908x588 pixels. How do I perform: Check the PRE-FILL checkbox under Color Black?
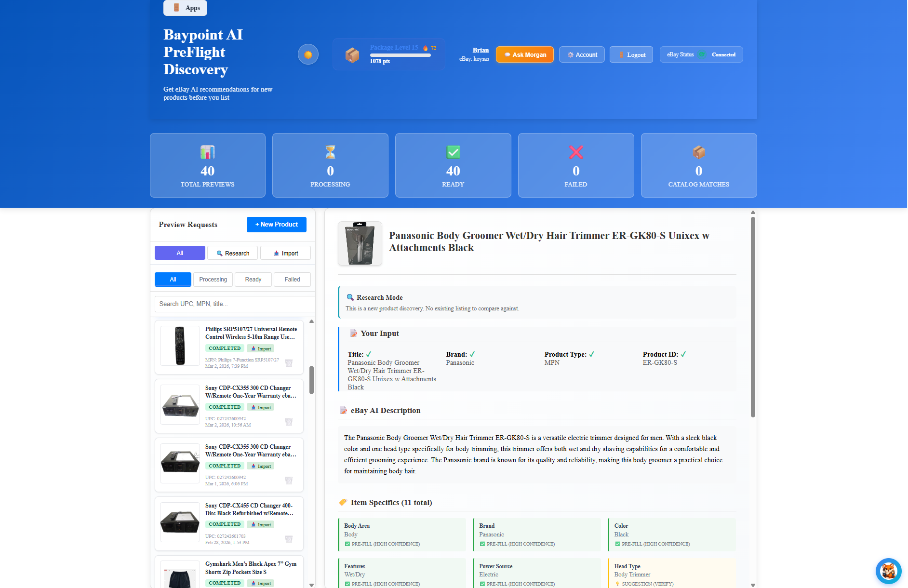tap(617, 544)
